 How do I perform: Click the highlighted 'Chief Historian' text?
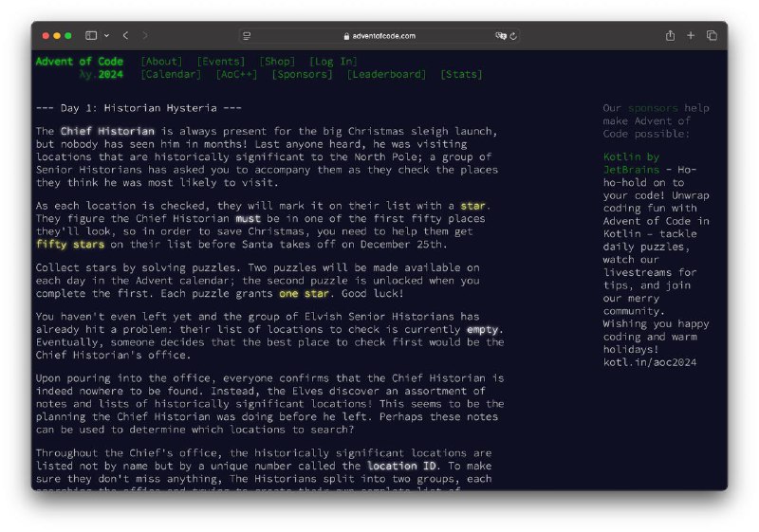(107, 131)
